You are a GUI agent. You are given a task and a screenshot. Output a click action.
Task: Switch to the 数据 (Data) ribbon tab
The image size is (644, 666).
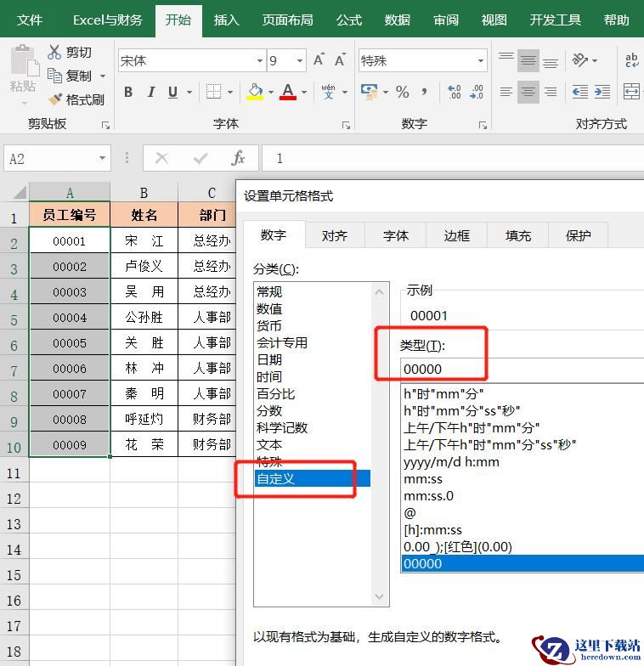tap(398, 20)
